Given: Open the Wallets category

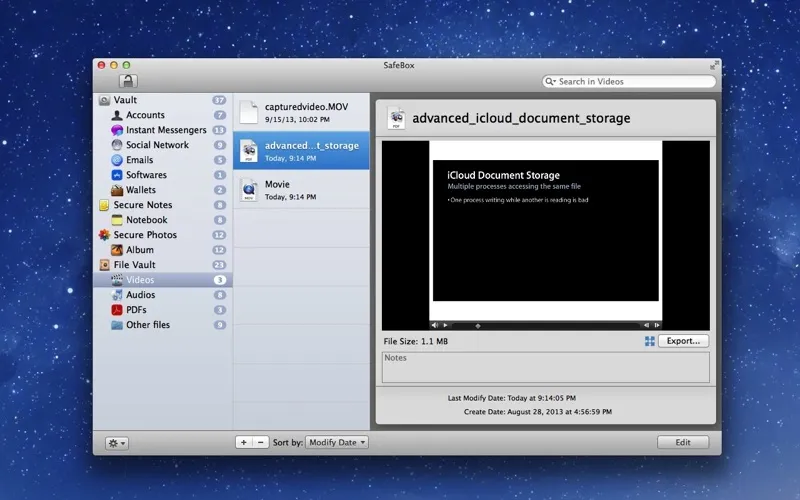Looking at the screenshot, I should (x=140, y=190).
